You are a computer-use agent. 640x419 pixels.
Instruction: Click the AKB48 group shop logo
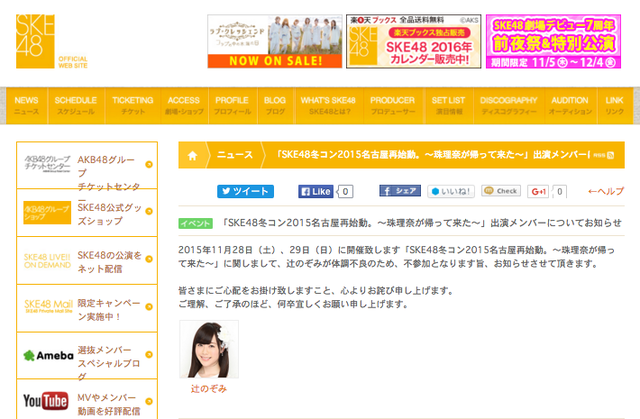[47, 213]
